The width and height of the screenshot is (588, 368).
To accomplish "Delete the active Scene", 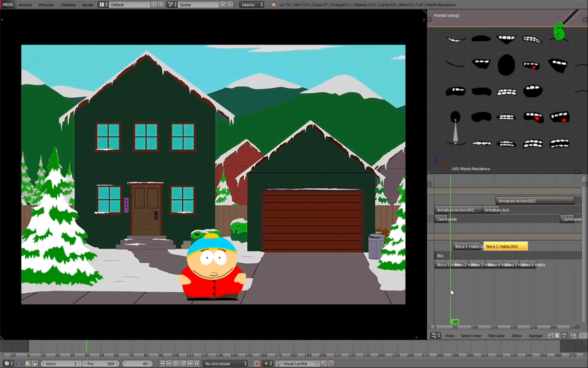I will pos(230,5).
